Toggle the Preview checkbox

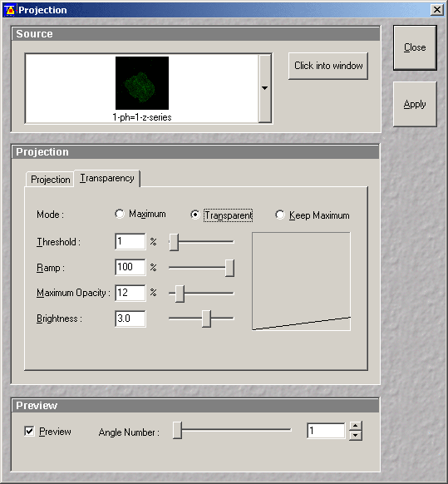click(29, 431)
